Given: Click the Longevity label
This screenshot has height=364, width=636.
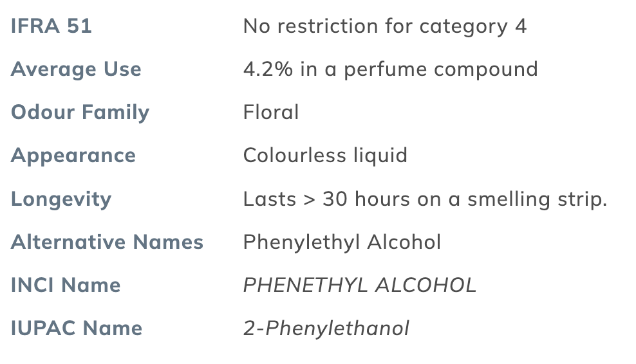Looking at the screenshot, I should pyautogui.click(x=61, y=199).
